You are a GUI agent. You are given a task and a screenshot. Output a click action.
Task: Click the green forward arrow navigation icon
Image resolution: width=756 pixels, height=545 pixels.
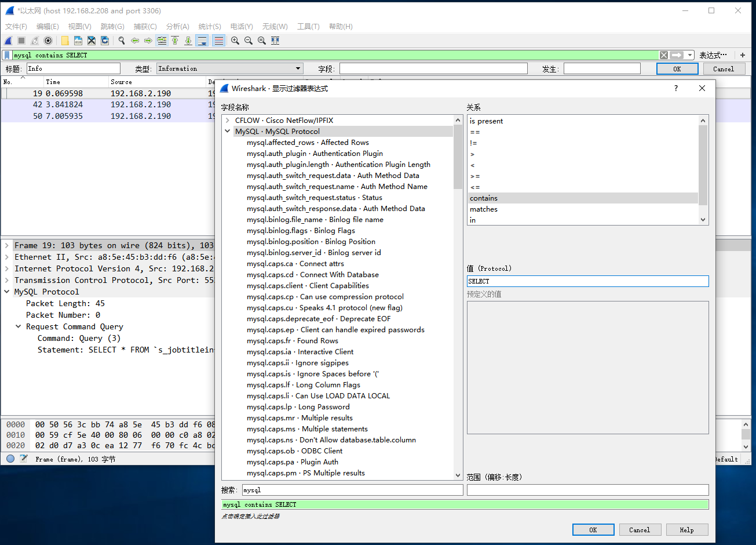[x=148, y=41]
